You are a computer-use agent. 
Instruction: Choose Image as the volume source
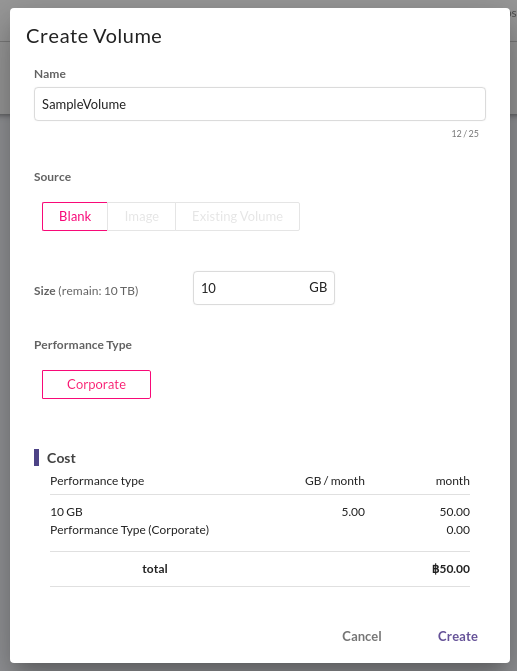[142, 217]
